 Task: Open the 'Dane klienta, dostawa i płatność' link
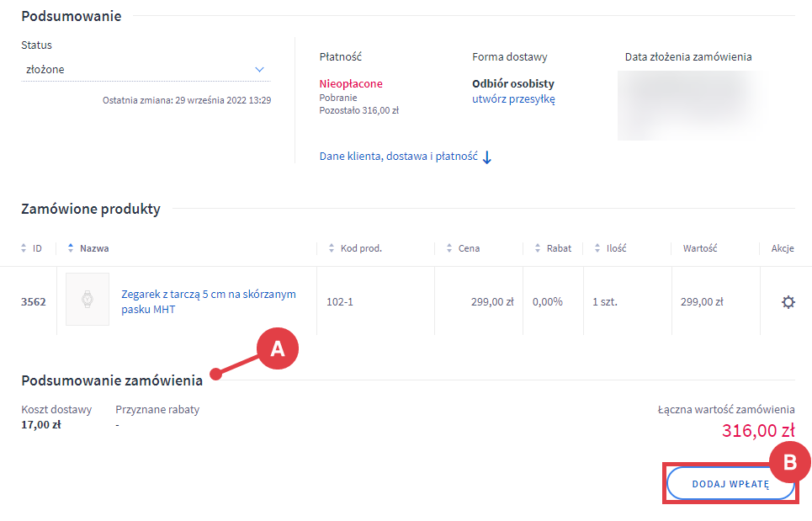coord(398,157)
